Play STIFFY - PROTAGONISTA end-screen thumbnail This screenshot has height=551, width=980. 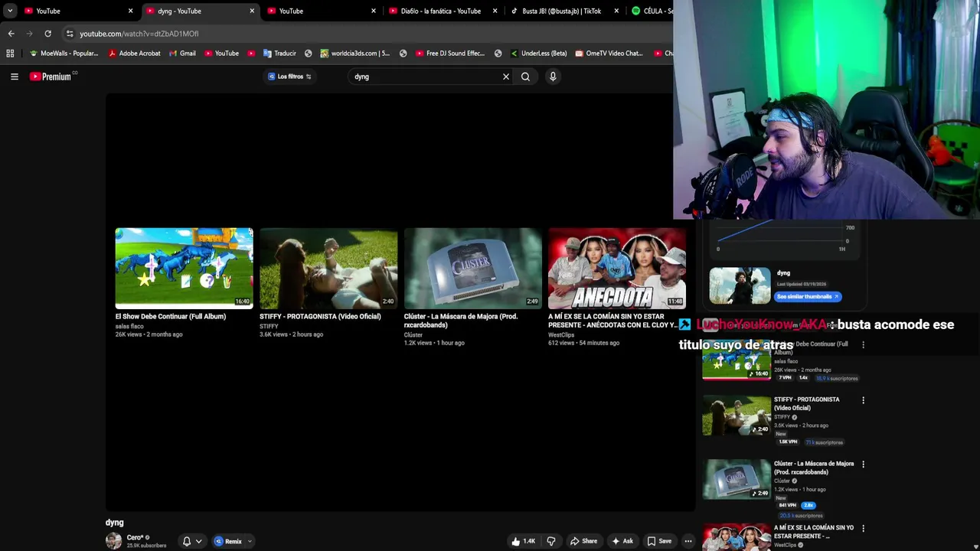pos(328,268)
